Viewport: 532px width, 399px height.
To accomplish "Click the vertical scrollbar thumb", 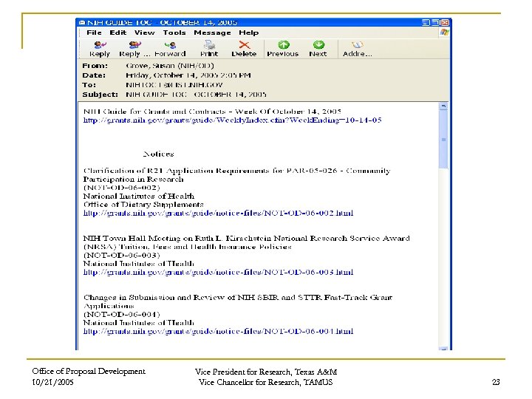I will (443, 139).
